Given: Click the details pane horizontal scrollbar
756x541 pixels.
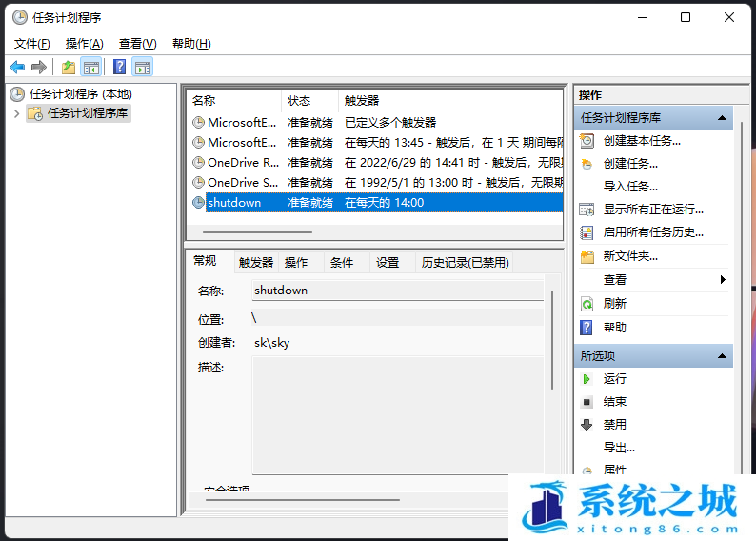Looking at the screenshot, I should (302, 500).
